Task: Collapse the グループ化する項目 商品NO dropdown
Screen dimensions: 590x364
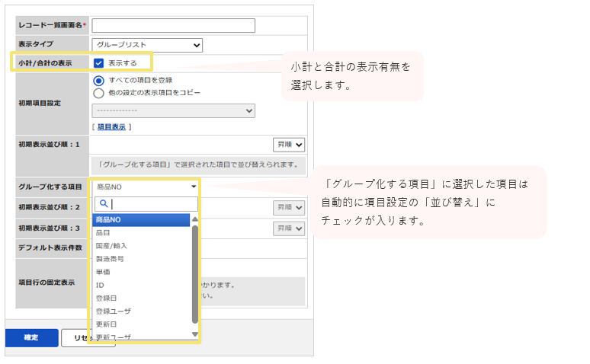Action: (146, 187)
